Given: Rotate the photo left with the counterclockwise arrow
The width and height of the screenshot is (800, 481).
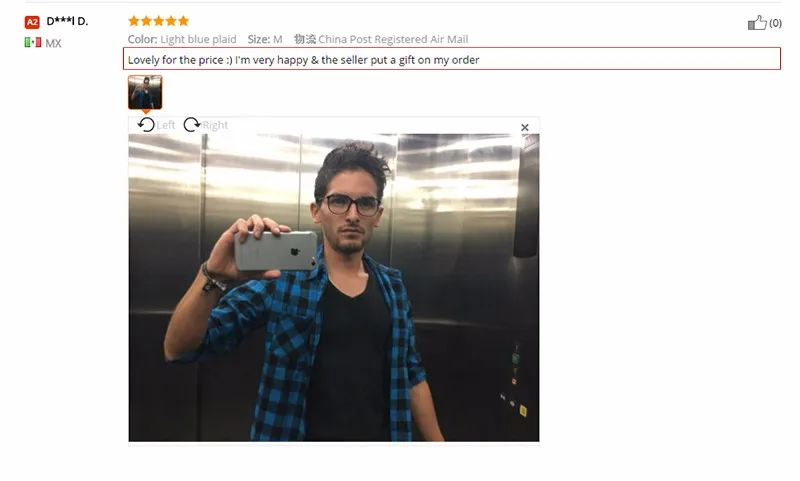Looking at the screenshot, I should pyautogui.click(x=146, y=125).
